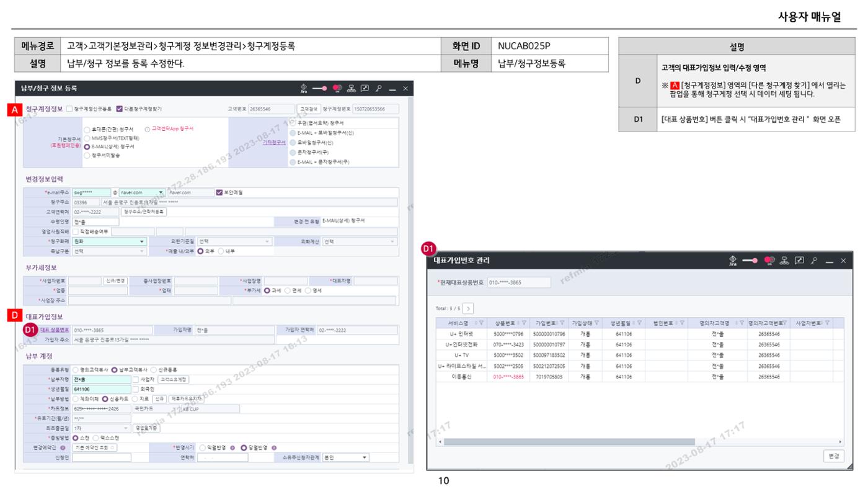Check the 청구계정신규등록 checkbox
The image size is (868, 489).
69,109
